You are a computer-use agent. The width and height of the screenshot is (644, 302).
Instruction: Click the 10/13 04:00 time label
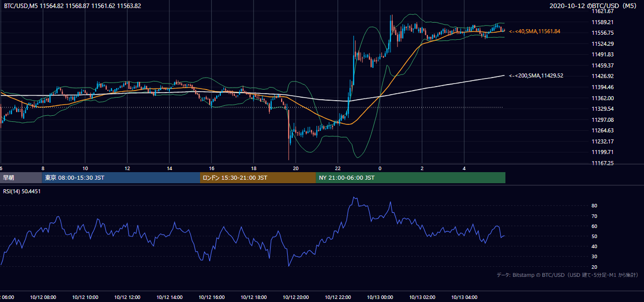pos(464,297)
